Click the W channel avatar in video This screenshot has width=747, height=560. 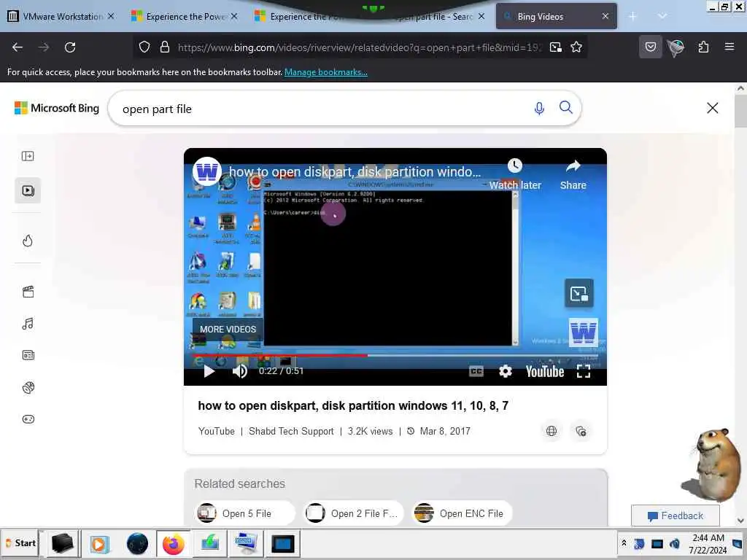(x=206, y=171)
